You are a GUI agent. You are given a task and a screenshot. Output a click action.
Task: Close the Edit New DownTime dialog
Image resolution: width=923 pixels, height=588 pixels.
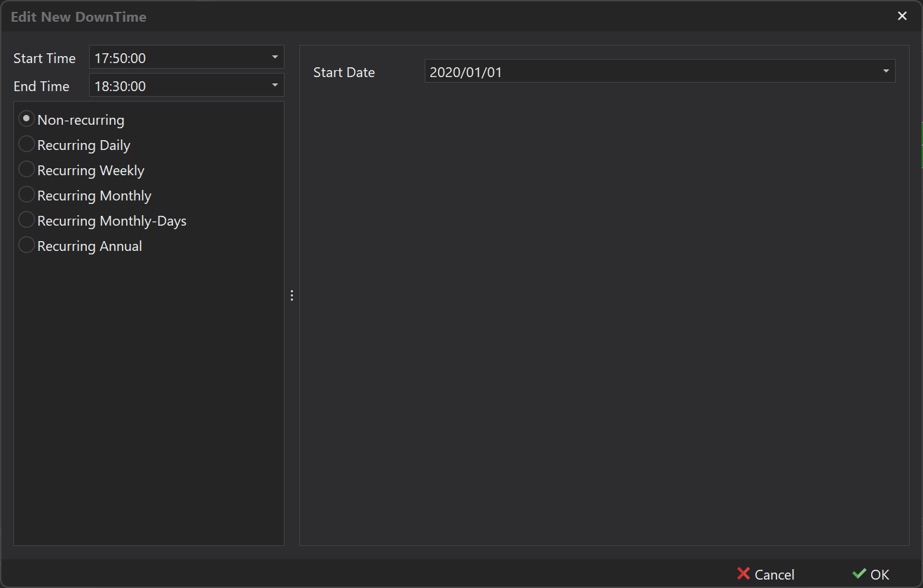coord(902,15)
